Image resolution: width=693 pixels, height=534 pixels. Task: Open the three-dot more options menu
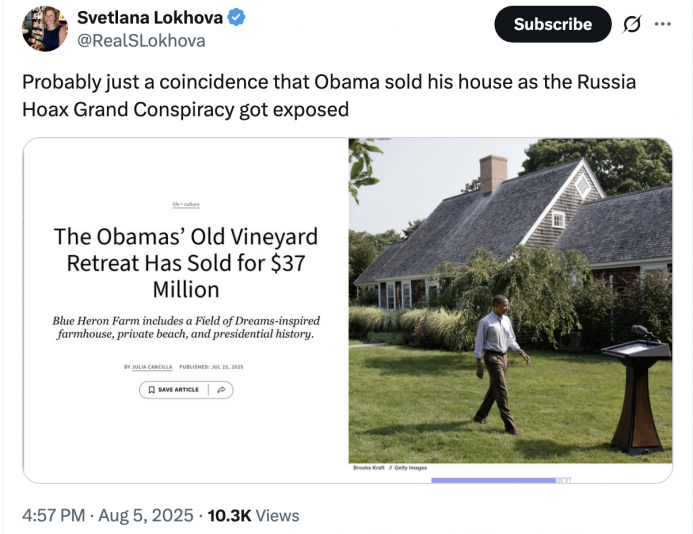point(662,24)
